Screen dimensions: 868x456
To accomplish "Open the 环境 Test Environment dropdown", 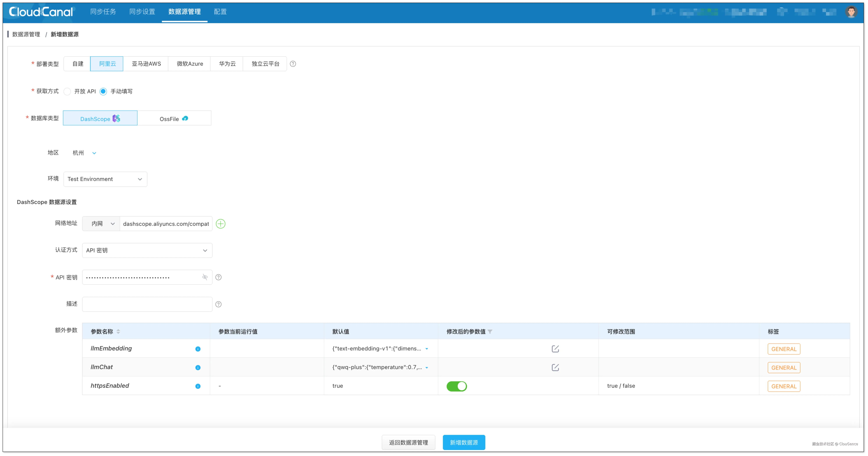I will click(105, 179).
